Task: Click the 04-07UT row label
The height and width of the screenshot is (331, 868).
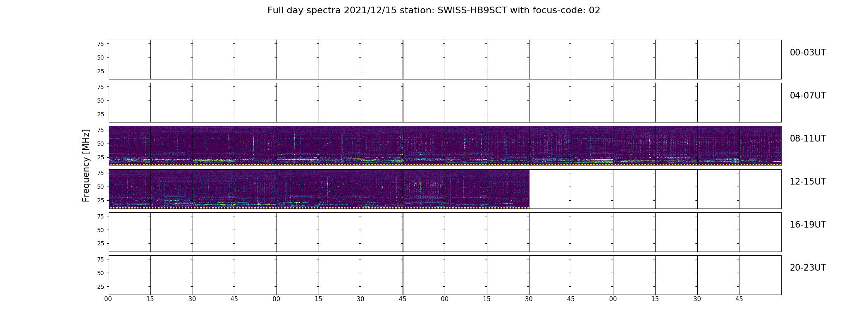Action: [808, 96]
